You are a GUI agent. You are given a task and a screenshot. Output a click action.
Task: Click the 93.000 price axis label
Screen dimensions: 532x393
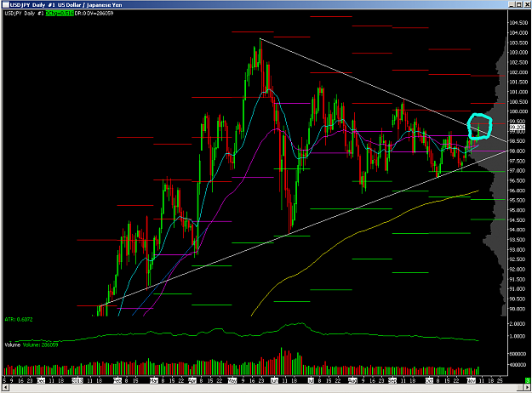pyautogui.click(x=518, y=249)
